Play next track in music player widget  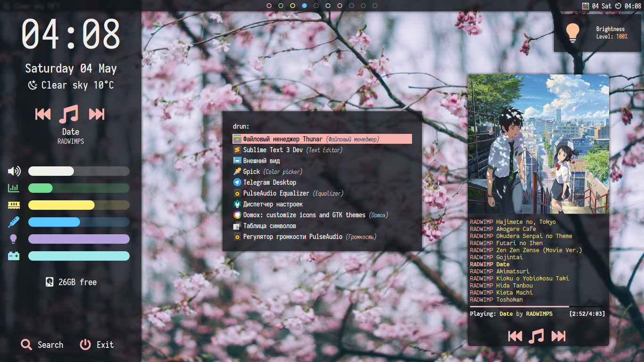(559, 336)
